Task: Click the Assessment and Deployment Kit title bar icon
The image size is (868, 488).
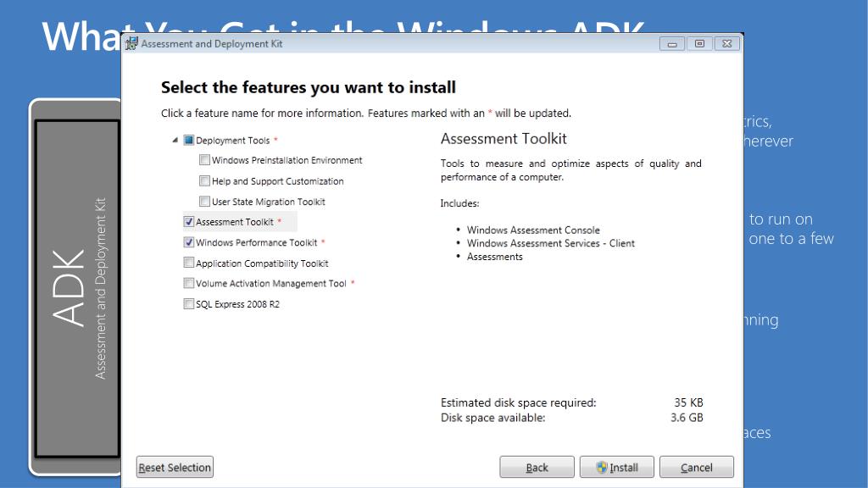Action: pyautogui.click(x=131, y=43)
